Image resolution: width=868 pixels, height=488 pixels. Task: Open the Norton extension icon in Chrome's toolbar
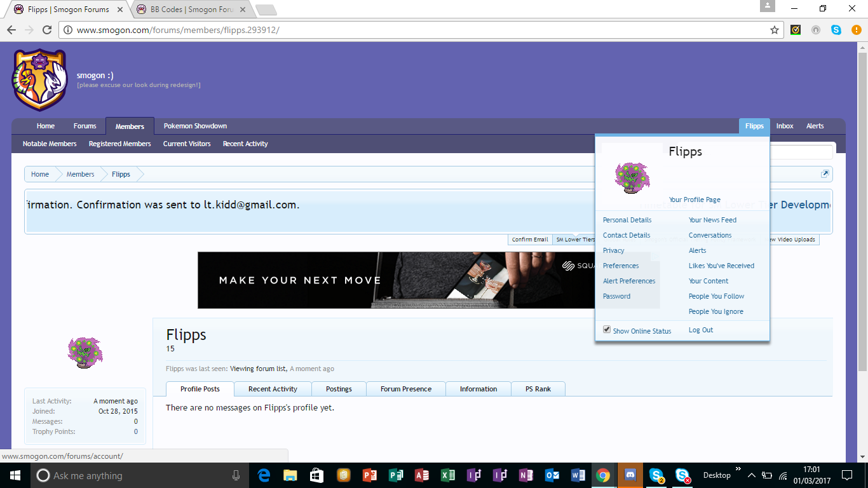796,30
